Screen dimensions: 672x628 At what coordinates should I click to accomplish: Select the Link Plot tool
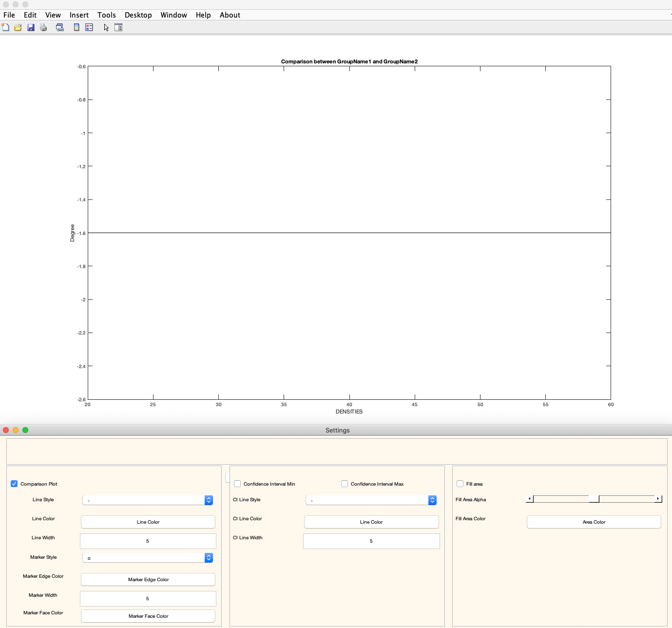[x=59, y=27]
